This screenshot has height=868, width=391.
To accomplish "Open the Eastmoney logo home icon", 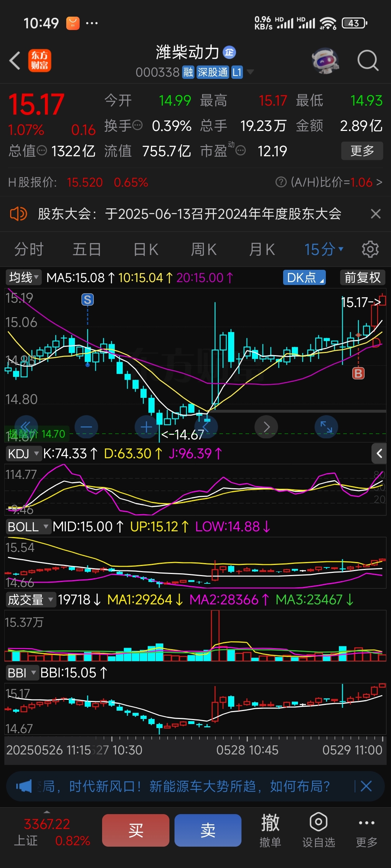I will (39, 60).
